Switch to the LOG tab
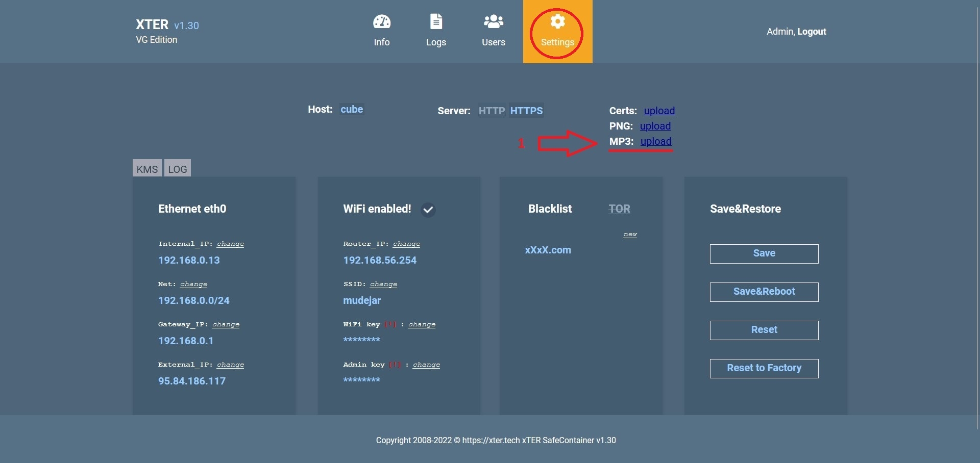Viewport: 980px width, 463px height. (178, 169)
